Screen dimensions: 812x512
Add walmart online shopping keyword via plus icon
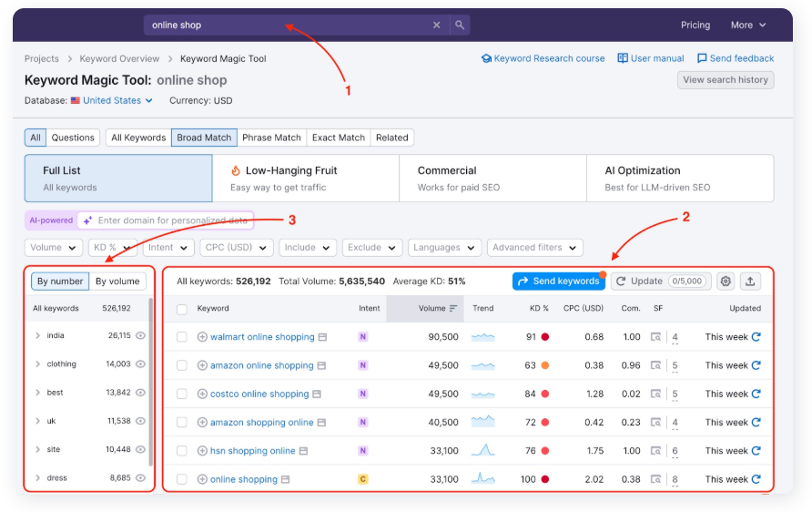[202, 337]
